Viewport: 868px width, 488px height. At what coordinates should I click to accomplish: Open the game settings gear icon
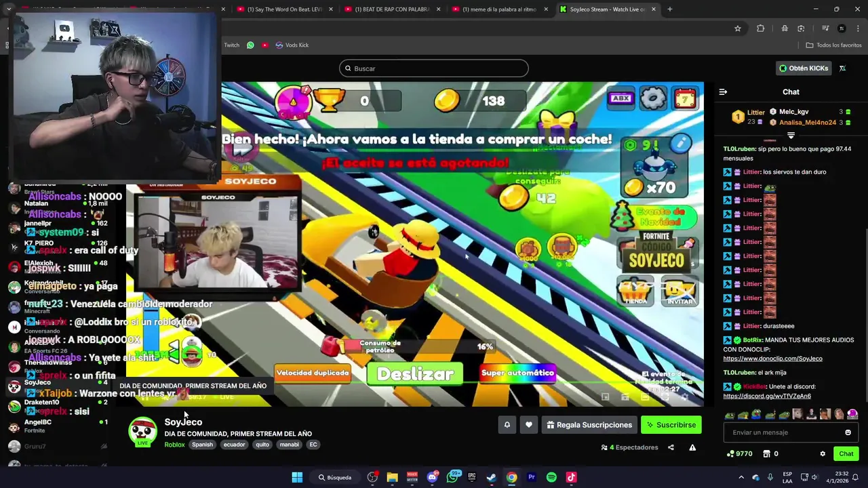coord(653,99)
